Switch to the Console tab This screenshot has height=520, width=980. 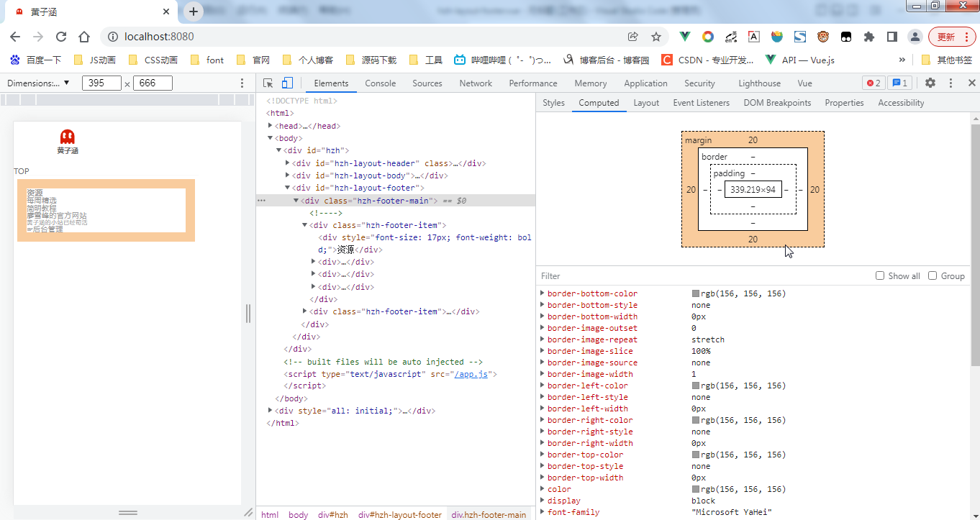click(381, 83)
